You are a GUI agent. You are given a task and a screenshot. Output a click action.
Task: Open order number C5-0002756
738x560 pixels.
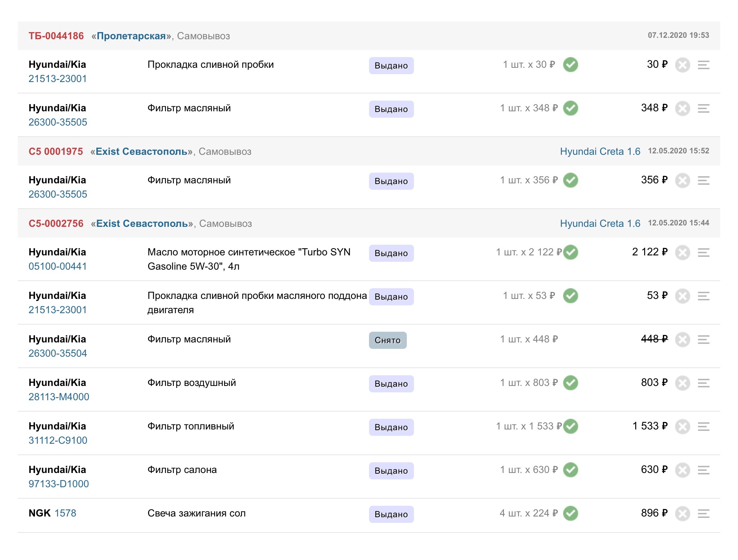(56, 223)
